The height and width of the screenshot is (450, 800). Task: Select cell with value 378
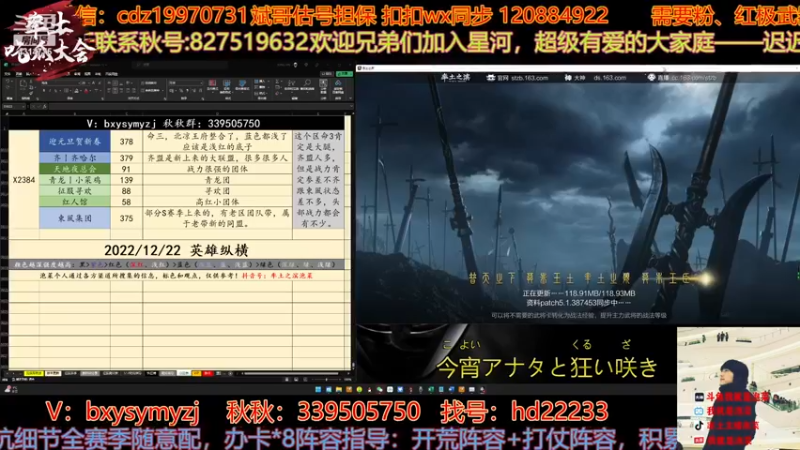(x=127, y=141)
